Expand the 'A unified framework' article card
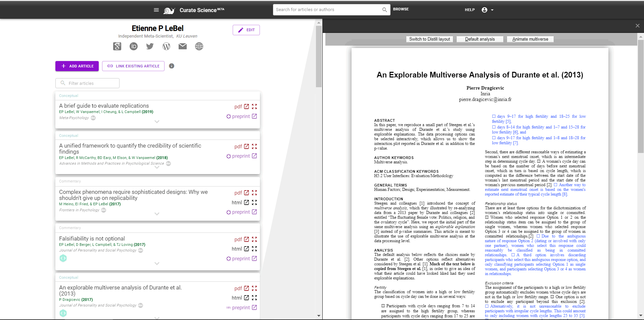This screenshot has height=320, width=644. pos(157,167)
